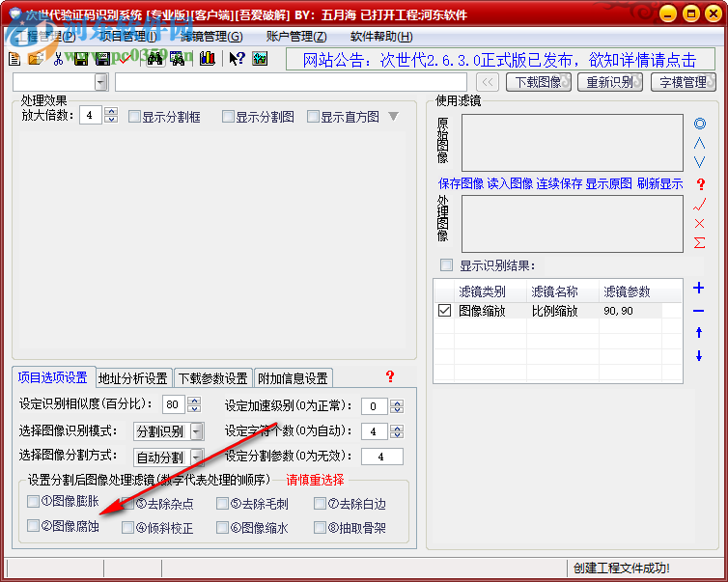
Task: Open the 软件帮助(H) menu
Action: pos(381,37)
